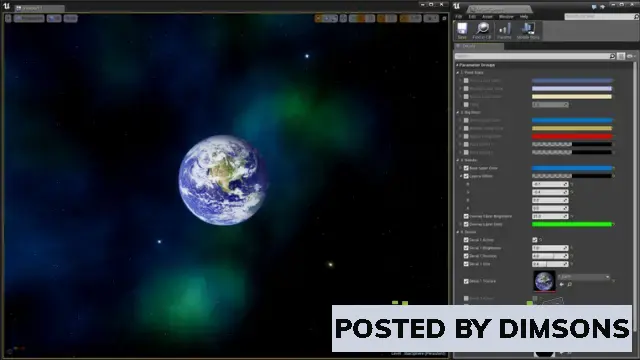
Task: Use selected asset arrow for Decal 1 Texture
Action: (562, 284)
